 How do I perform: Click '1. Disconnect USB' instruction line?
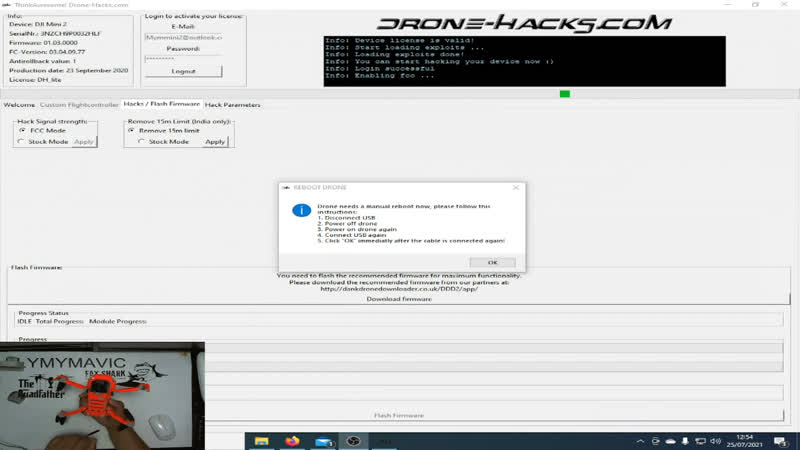(346, 218)
